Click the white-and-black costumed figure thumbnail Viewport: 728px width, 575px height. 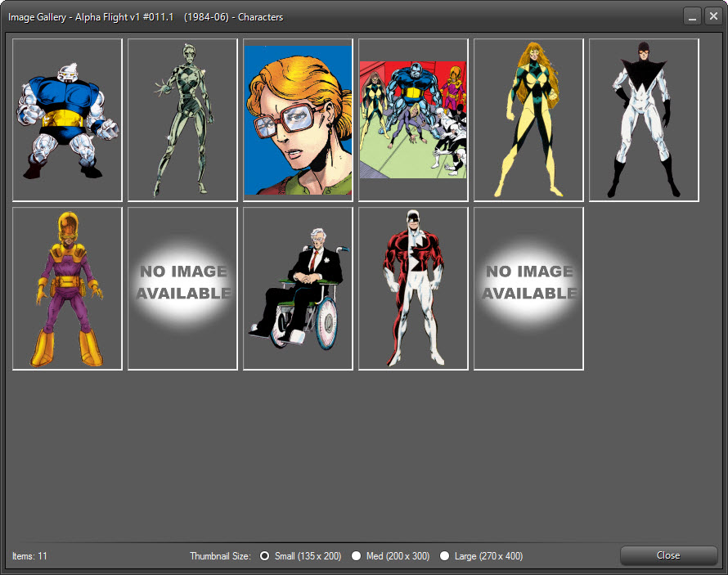(x=644, y=119)
